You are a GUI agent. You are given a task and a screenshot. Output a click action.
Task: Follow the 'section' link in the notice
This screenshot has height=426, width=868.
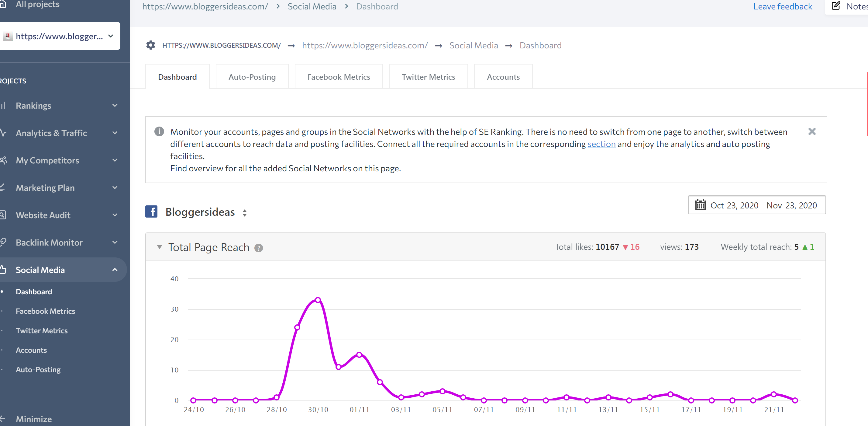point(601,144)
